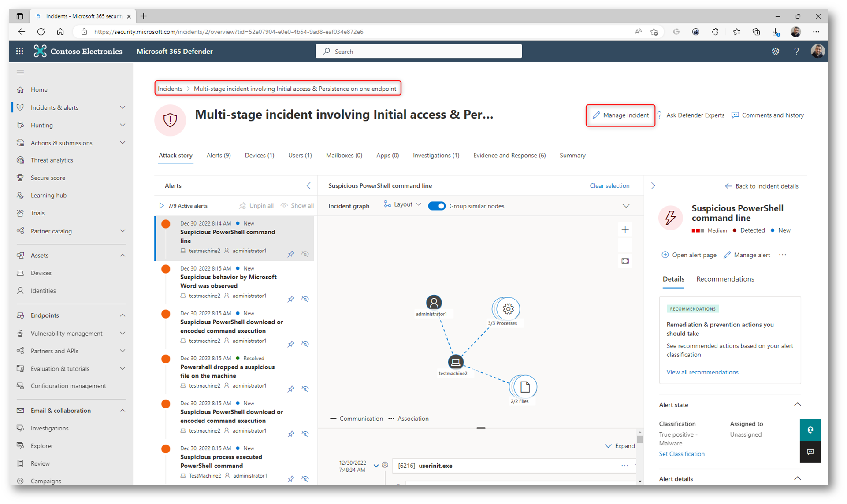
Task: Select the testmachine2 device node
Action: click(455, 362)
